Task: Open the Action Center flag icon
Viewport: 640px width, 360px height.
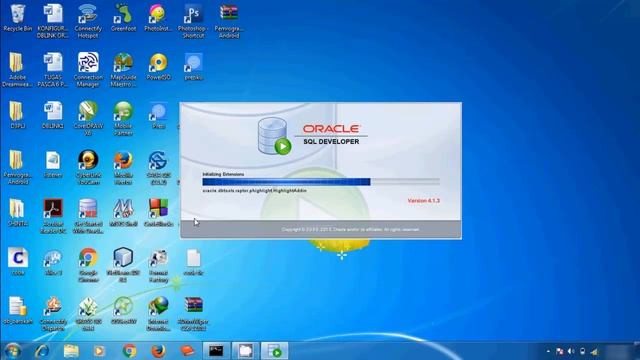Action: pos(560,351)
